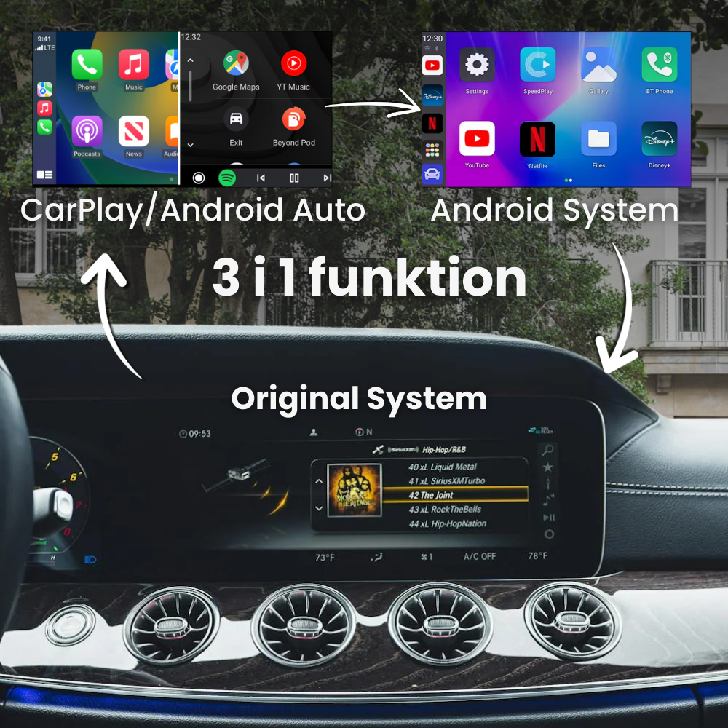Pause playback in Android Auto bar
This screenshot has width=728, height=728.
pyautogui.click(x=294, y=178)
